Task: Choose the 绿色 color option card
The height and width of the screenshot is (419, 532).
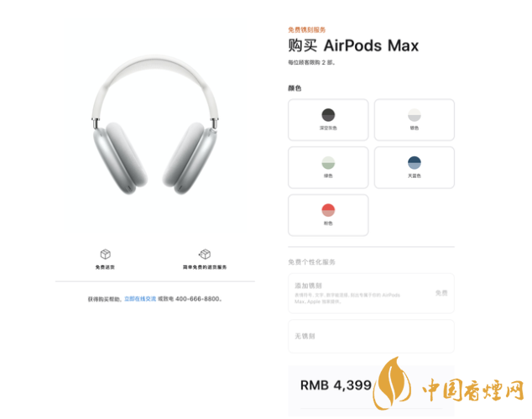Action: tap(328, 167)
